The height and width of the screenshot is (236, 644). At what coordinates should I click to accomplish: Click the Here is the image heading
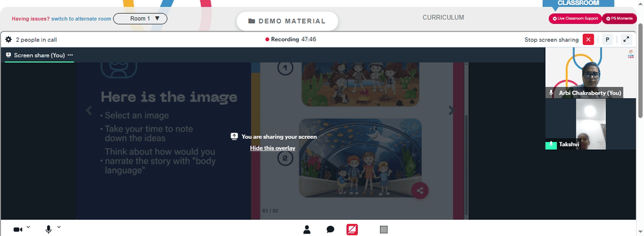169,97
